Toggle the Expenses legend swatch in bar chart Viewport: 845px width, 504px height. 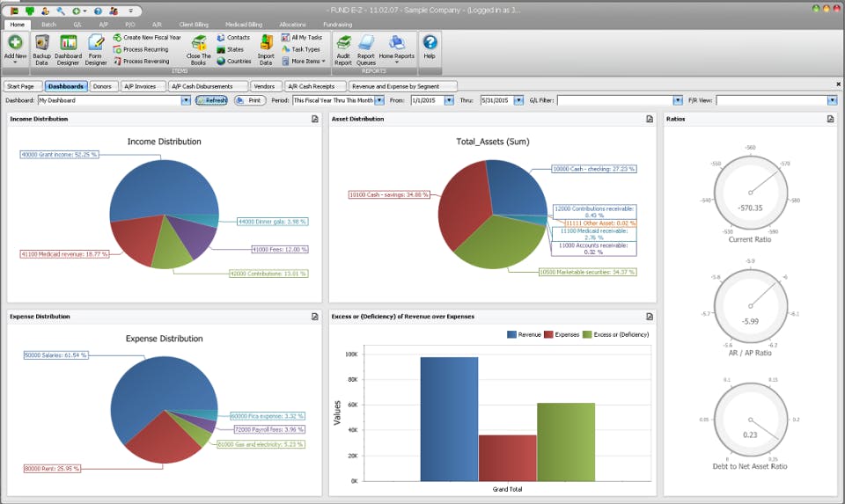click(548, 334)
